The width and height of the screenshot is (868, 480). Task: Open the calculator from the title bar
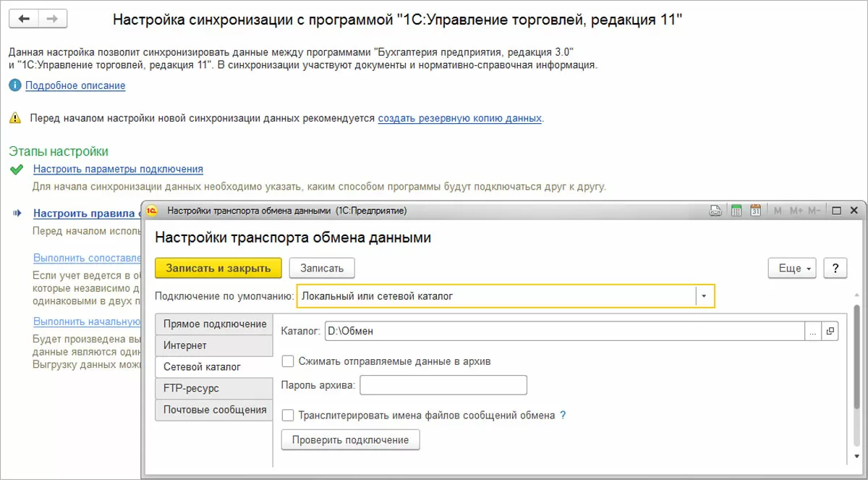pyautogui.click(x=736, y=211)
